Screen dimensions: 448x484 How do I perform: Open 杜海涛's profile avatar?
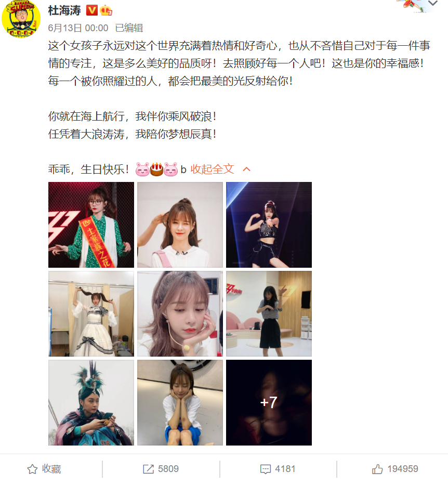click(x=21, y=19)
